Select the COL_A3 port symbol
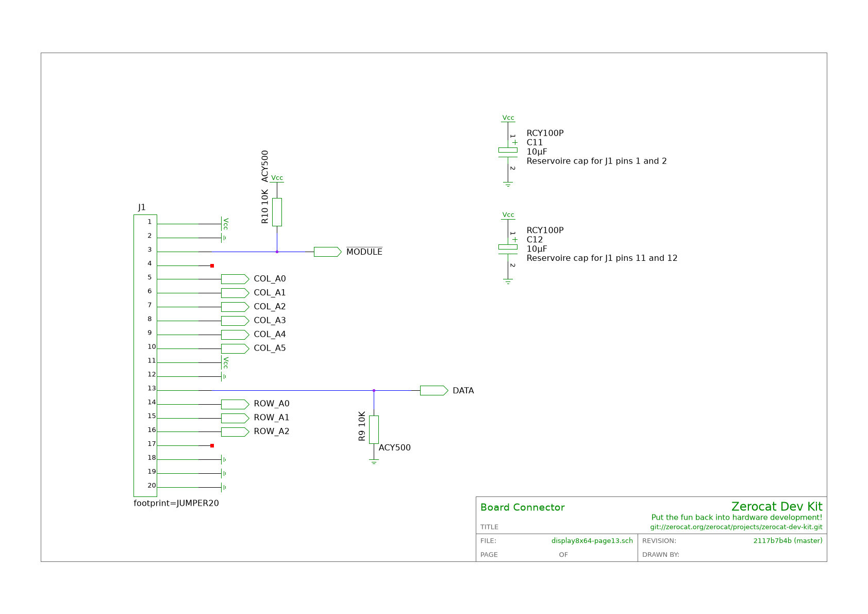The height and width of the screenshot is (614, 868). click(x=235, y=321)
